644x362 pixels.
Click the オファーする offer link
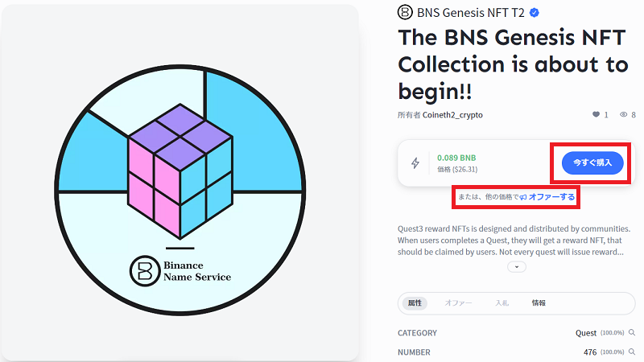tap(551, 196)
